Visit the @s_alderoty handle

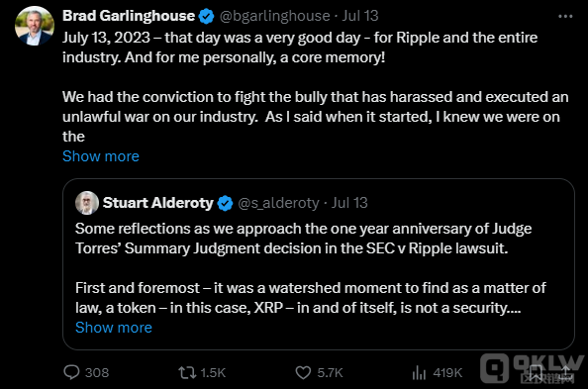(278, 203)
